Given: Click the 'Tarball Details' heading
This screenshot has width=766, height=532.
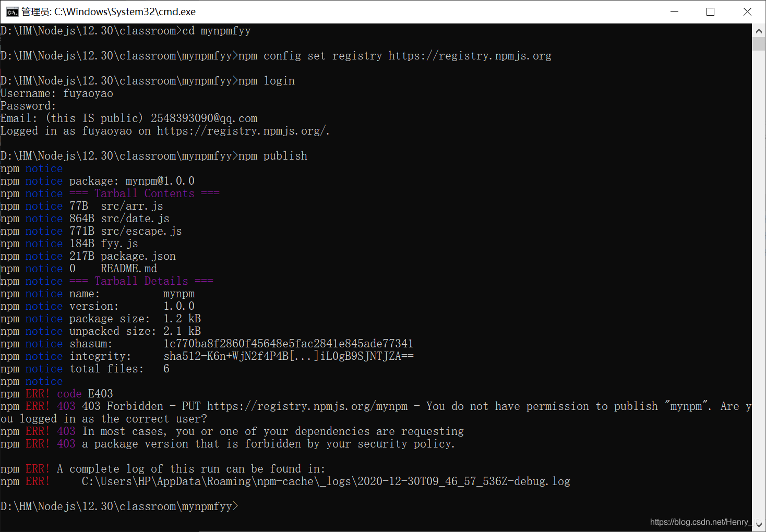Looking at the screenshot, I should (x=141, y=281).
